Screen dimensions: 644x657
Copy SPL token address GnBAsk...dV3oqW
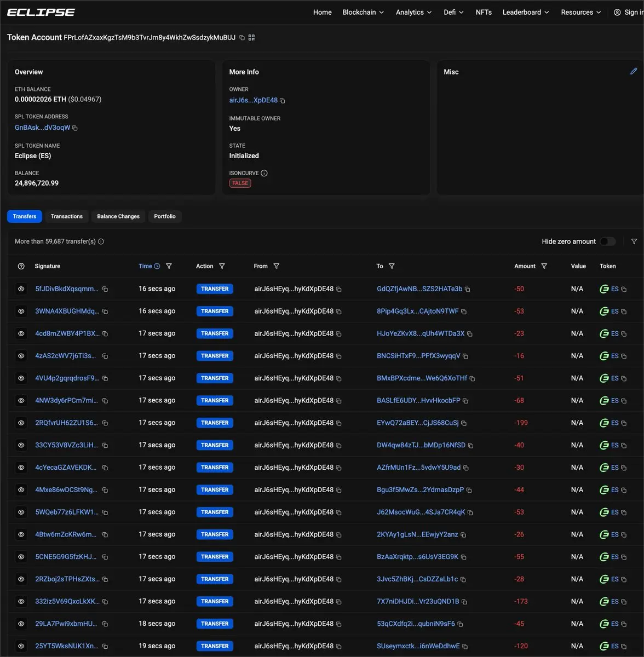pos(75,128)
